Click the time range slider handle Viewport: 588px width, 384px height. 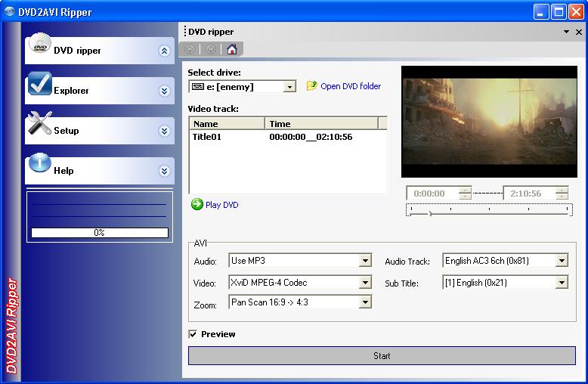[x=430, y=214]
